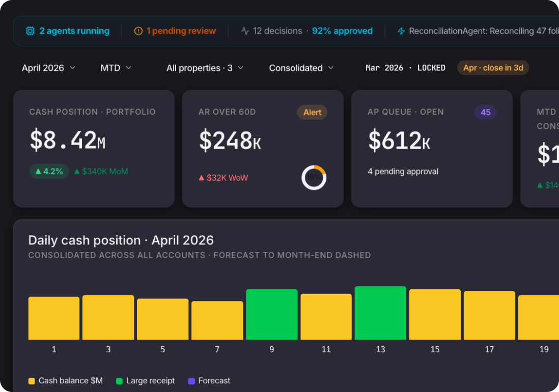
Task: Toggle Forecast legend swatch
Action: (191, 381)
